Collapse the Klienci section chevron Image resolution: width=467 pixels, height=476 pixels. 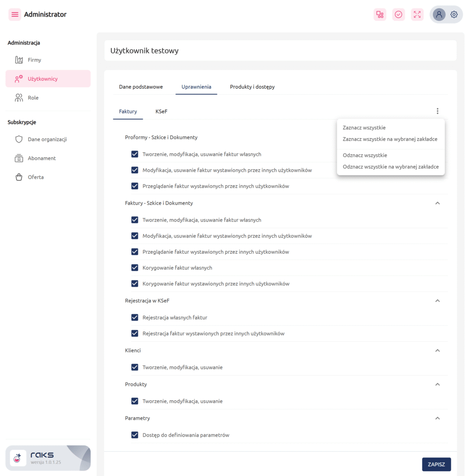(437, 350)
